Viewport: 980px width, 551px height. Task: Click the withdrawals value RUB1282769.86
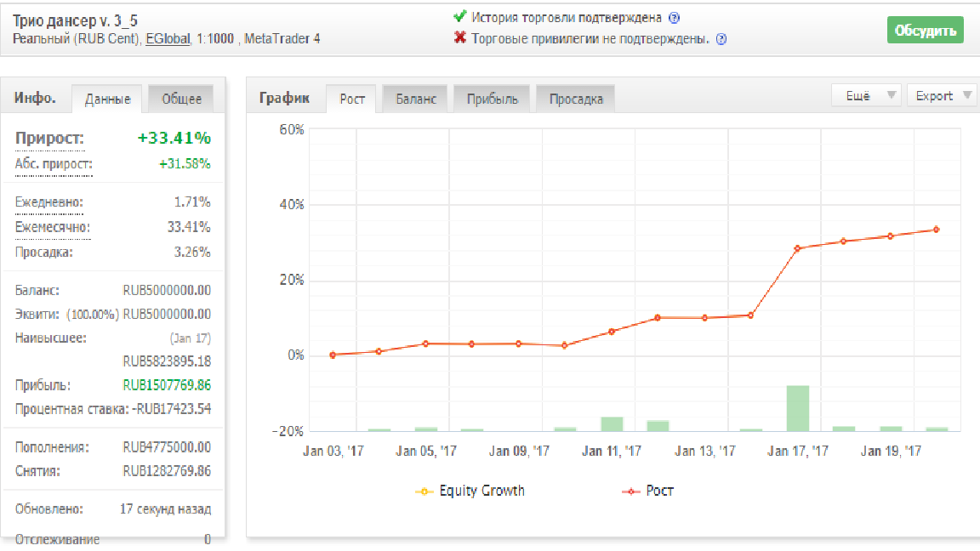pos(167,471)
